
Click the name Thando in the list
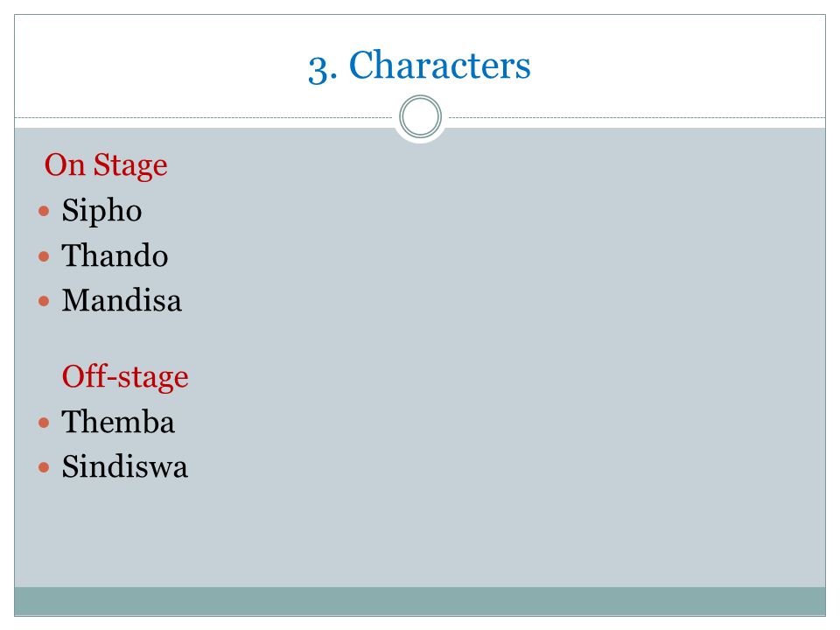pyautogui.click(x=115, y=255)
